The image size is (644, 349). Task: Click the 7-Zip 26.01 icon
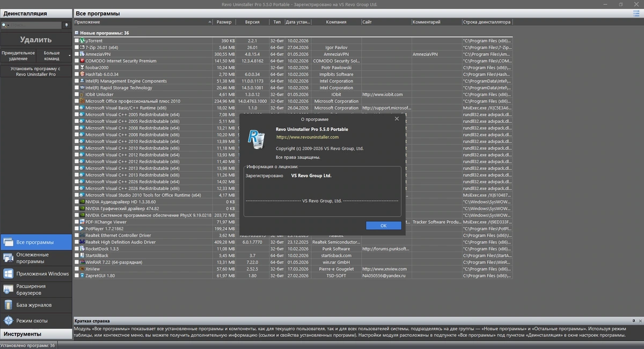(82, 47)
